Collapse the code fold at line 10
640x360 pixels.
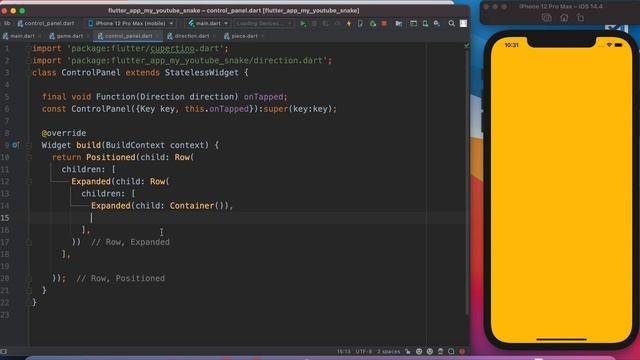pyautogui.click(x=29, y=157)
